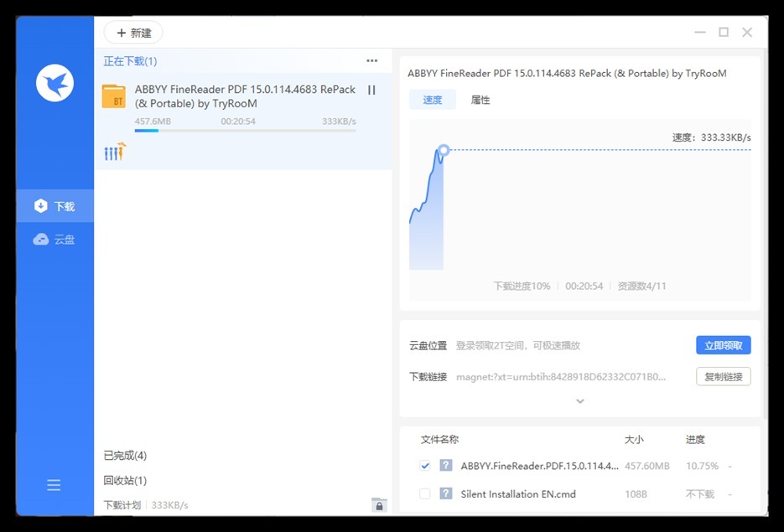This screenshot has width=784, height=532.
Task: Collapse the 正在下载(1) downloading section
Action: click(130, 61)
